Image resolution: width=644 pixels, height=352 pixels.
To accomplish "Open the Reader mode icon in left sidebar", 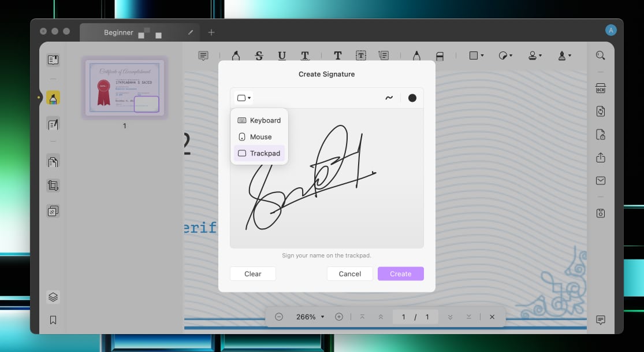I will (53, 60).
